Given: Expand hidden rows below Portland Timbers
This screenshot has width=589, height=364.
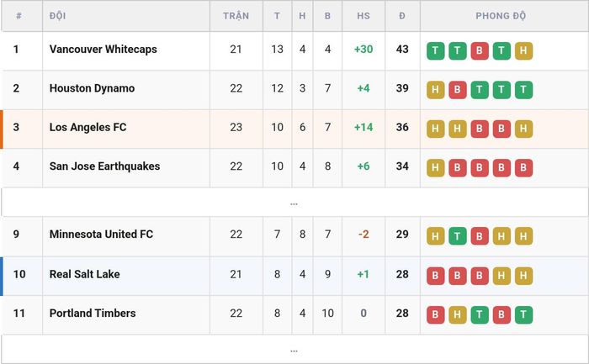Looking at the screenshot, I should point(294,350).
